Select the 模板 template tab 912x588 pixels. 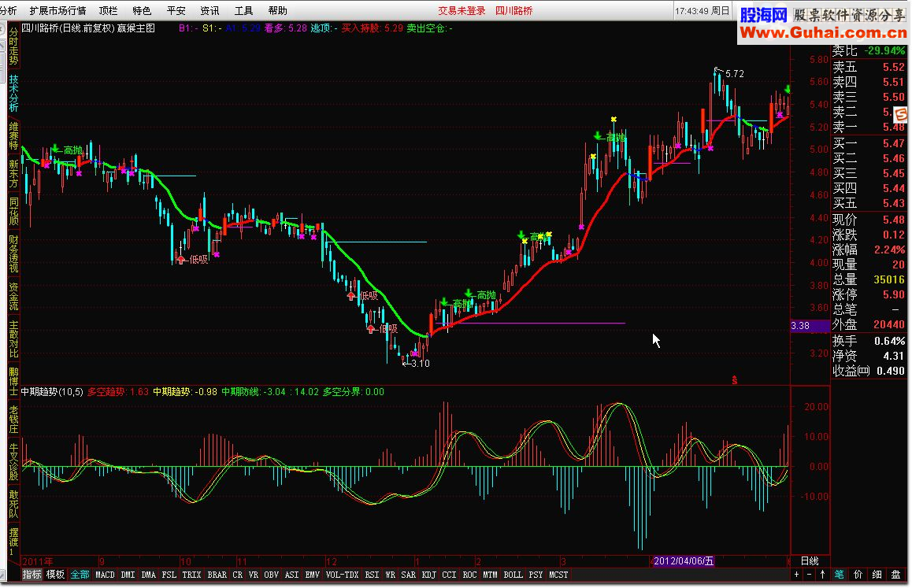click(55, 575)
